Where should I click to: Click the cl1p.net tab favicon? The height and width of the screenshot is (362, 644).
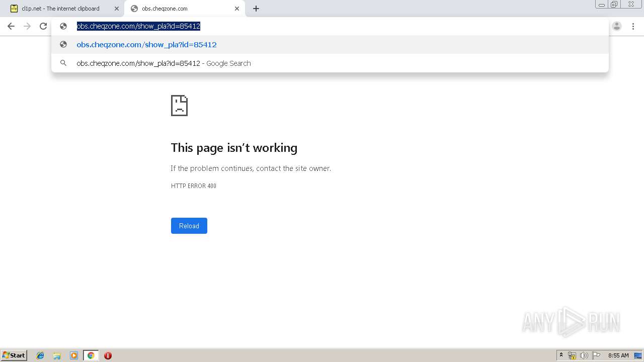point(14,9)
